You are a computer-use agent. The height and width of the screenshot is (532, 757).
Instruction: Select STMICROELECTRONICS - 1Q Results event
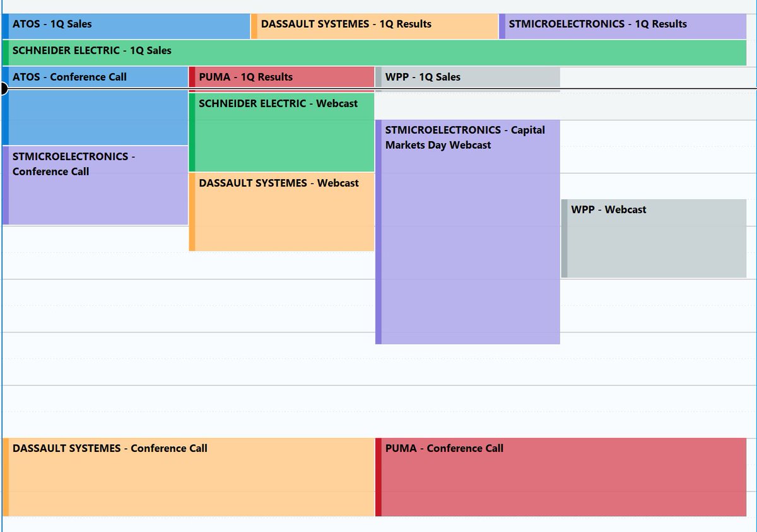(x=623, y=26)
